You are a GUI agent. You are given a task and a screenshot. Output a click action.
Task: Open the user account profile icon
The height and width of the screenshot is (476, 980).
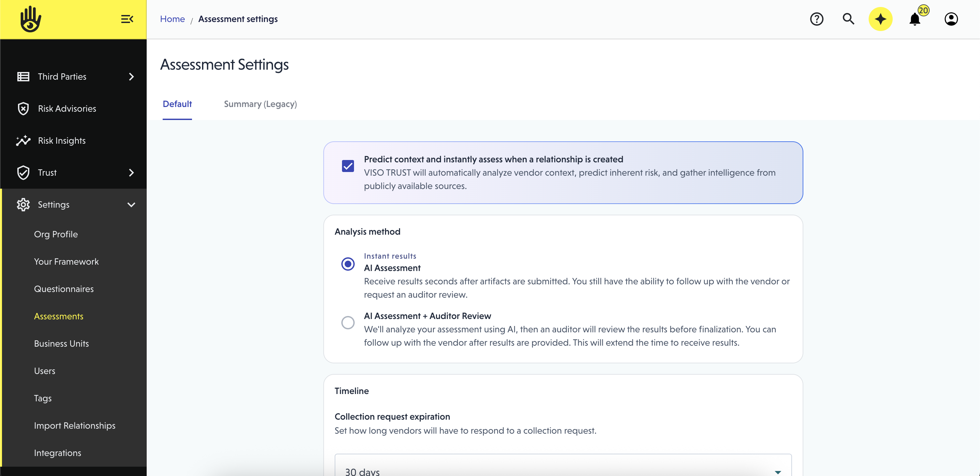pos(951,19)
